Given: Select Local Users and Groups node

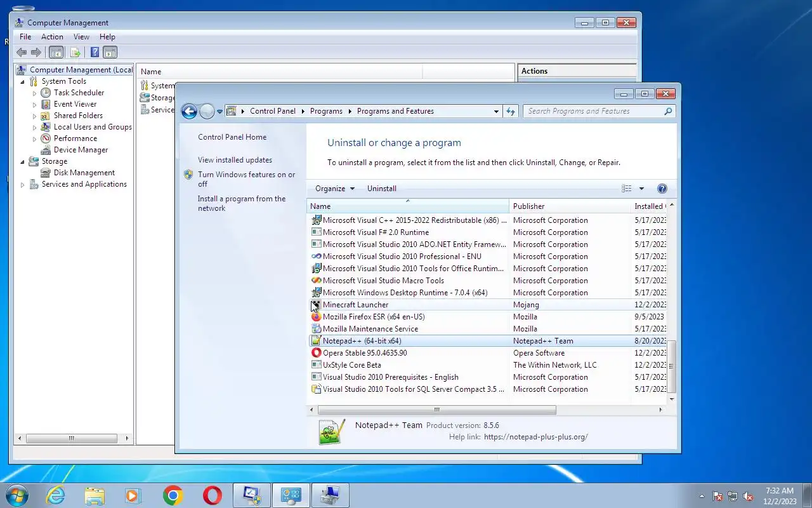Looking at the screenshot, I should click(93, 127).
